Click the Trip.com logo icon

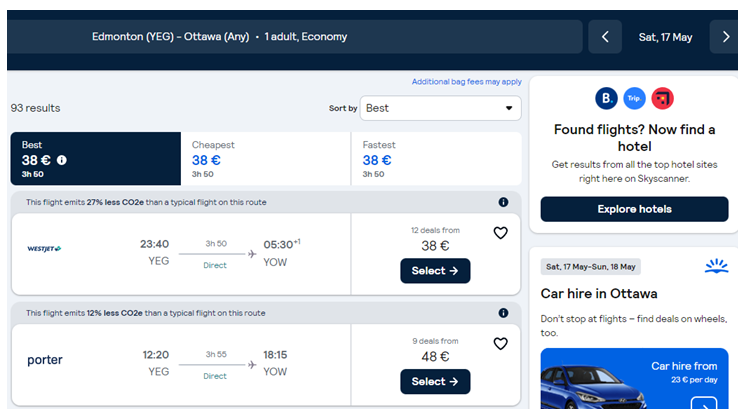coord(634,98)
